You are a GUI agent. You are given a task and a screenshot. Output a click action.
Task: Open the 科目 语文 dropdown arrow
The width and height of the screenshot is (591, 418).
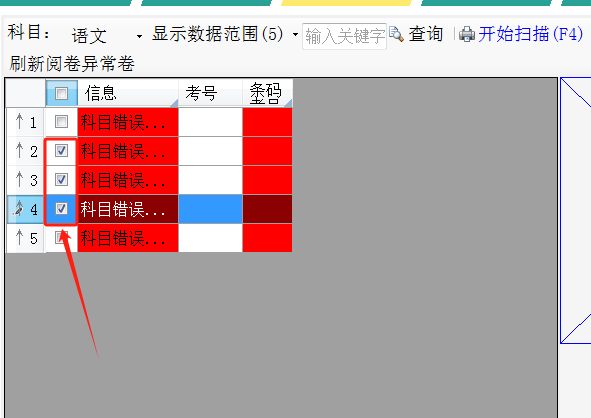pyautogui.click(x=139, y=36)
